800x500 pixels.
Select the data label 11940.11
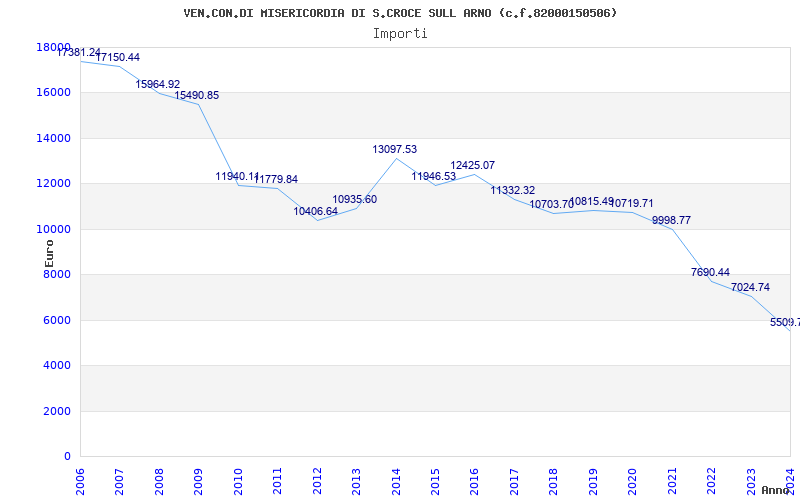237,177
